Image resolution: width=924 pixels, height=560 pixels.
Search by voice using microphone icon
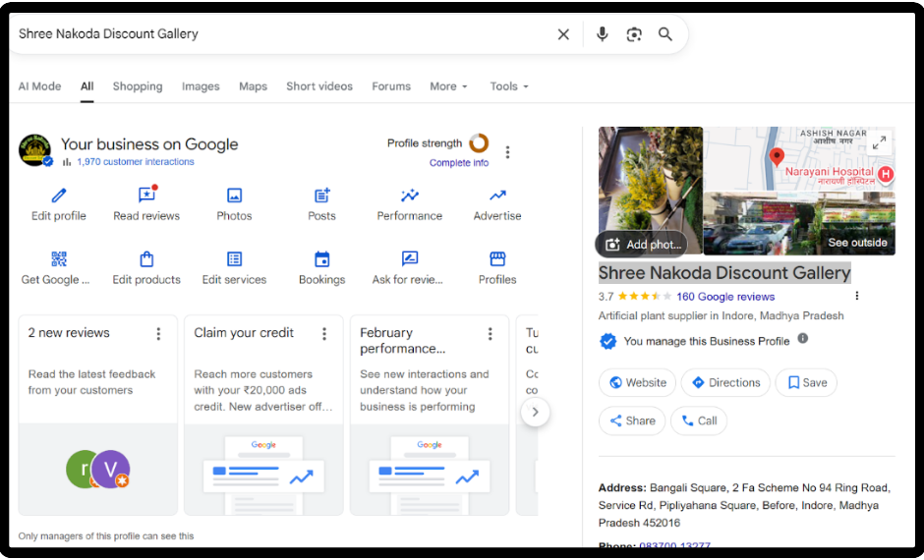pos(603,34)
